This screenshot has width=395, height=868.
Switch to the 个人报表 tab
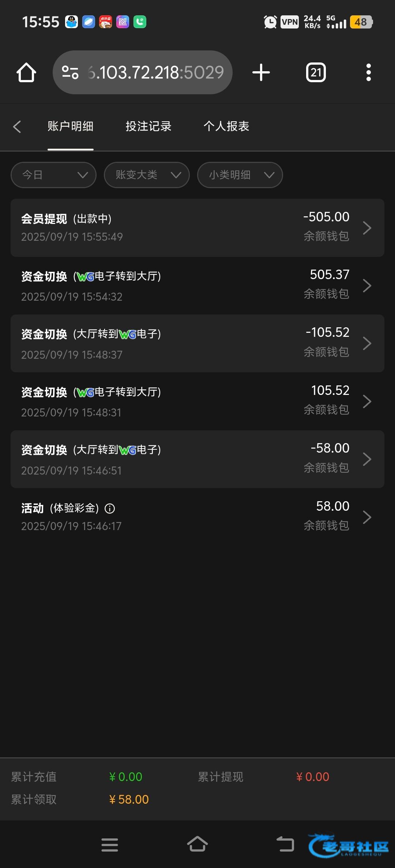point(226,126)
